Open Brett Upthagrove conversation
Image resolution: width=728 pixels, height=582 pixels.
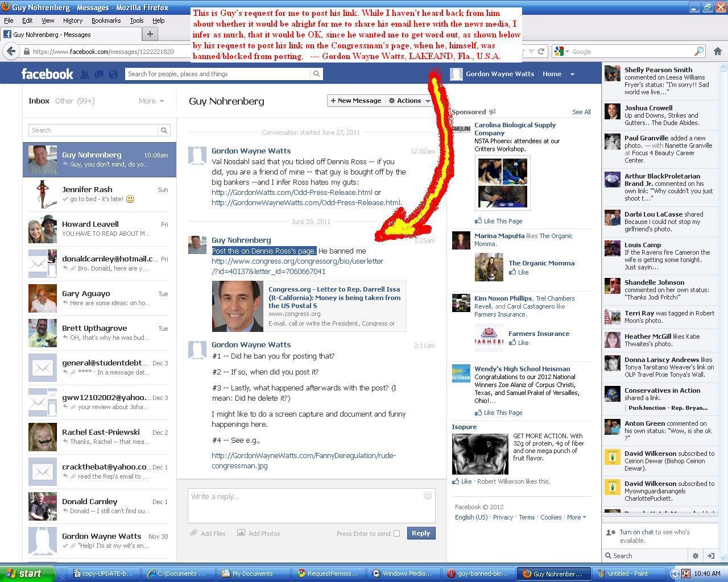click(x=100, y=333)
